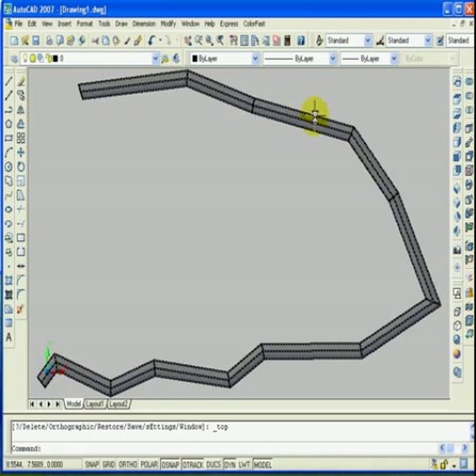Select the Explode modify tool
The image size is (476, 476).
click(20, 309)
